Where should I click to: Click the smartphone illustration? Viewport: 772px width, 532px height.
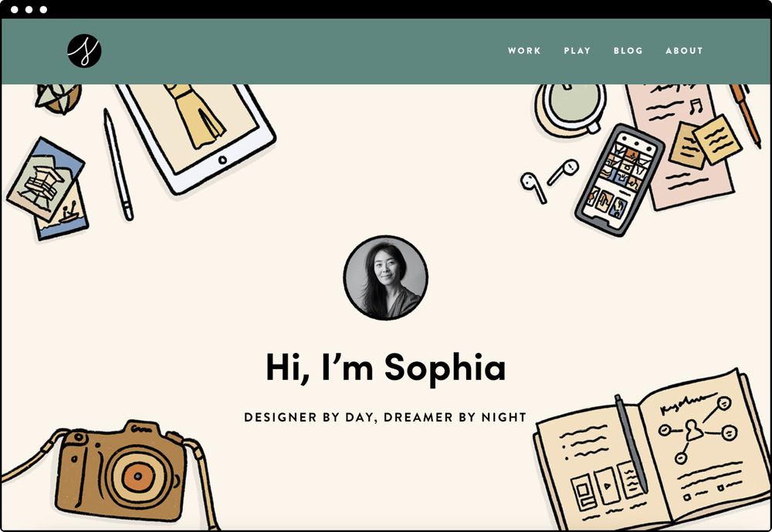[620, 180]
